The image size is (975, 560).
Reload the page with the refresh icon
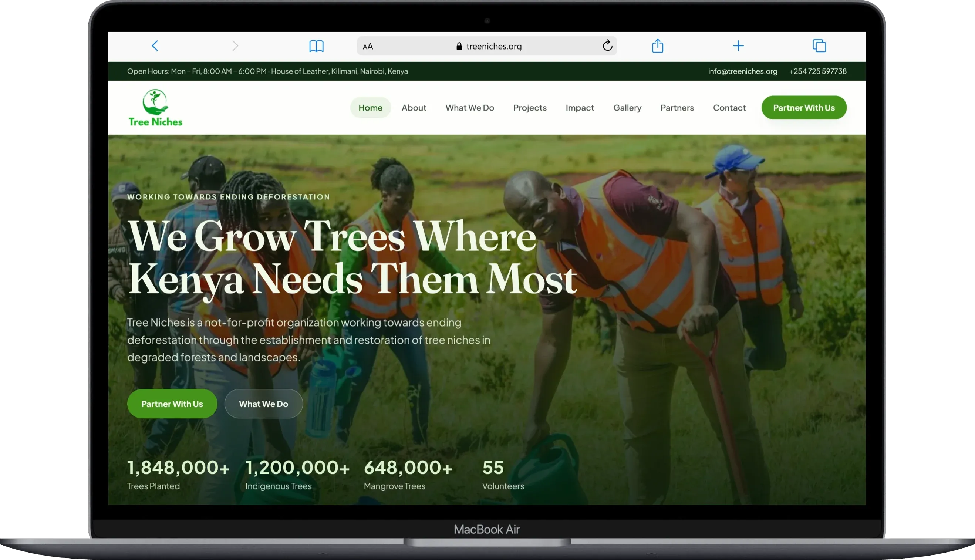click(607, 46)
